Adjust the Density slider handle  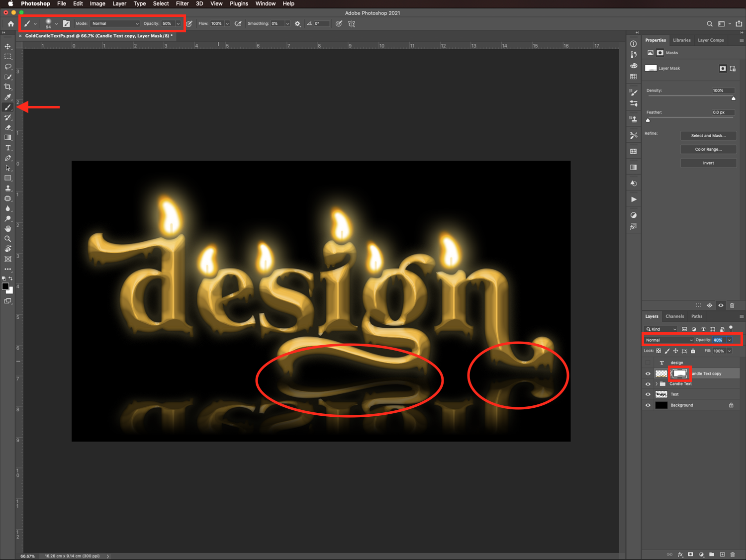pos(734,98)
